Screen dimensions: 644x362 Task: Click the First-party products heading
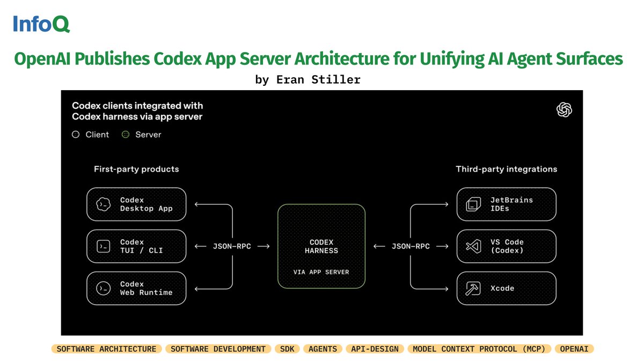tap(136, 169)
